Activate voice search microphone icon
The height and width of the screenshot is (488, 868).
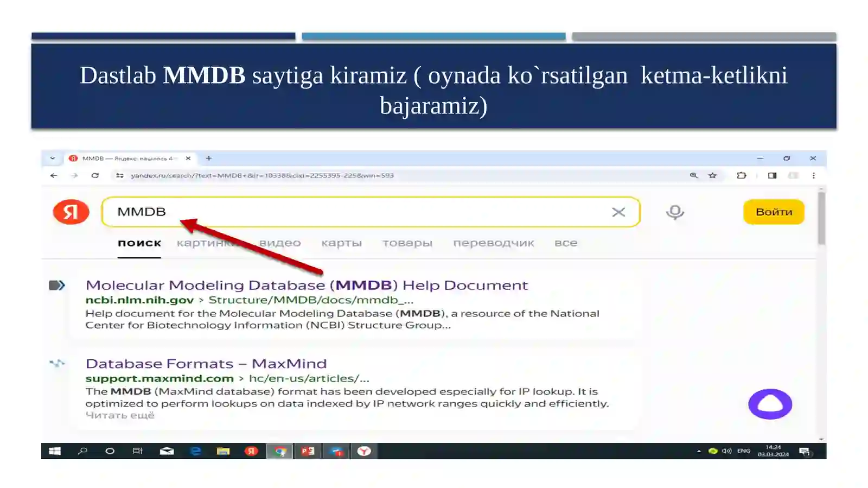pyautogui.click(x=675, y=212)
